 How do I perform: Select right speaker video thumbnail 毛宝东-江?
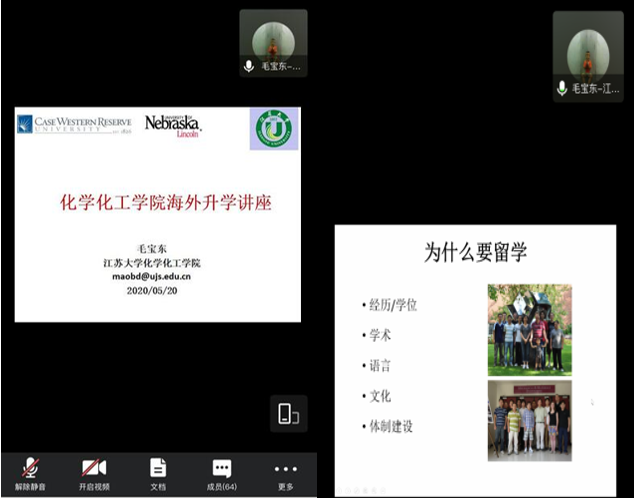pos(589,49)
